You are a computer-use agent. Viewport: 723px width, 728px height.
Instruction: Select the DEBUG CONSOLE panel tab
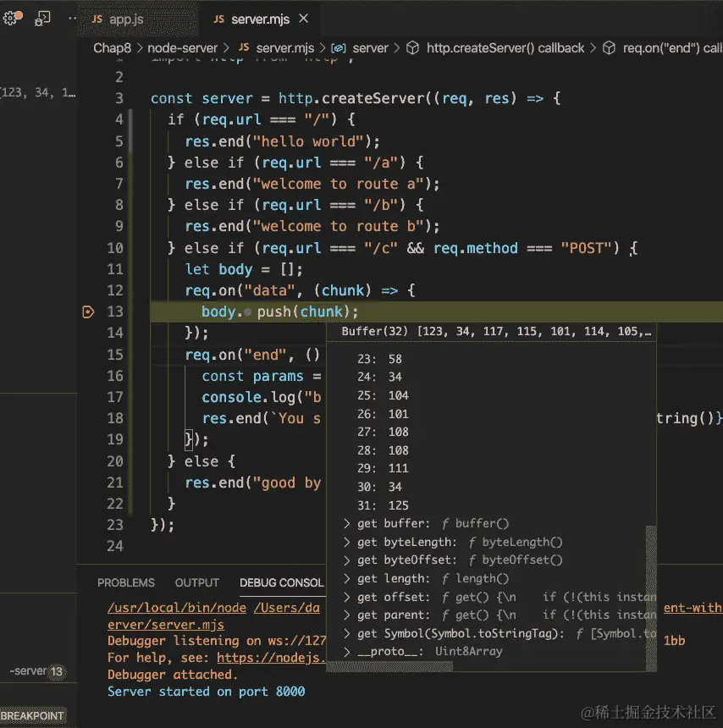pyautogui.click(x=281, y=582)
